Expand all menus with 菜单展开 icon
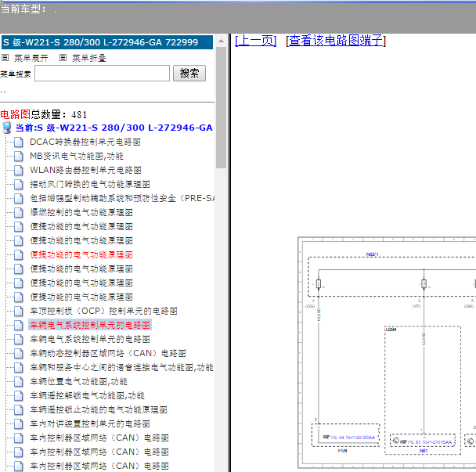 5,58
